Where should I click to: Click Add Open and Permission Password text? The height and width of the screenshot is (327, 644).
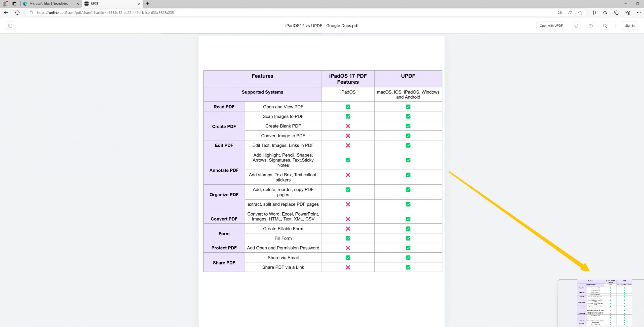(x=283, y=248)
